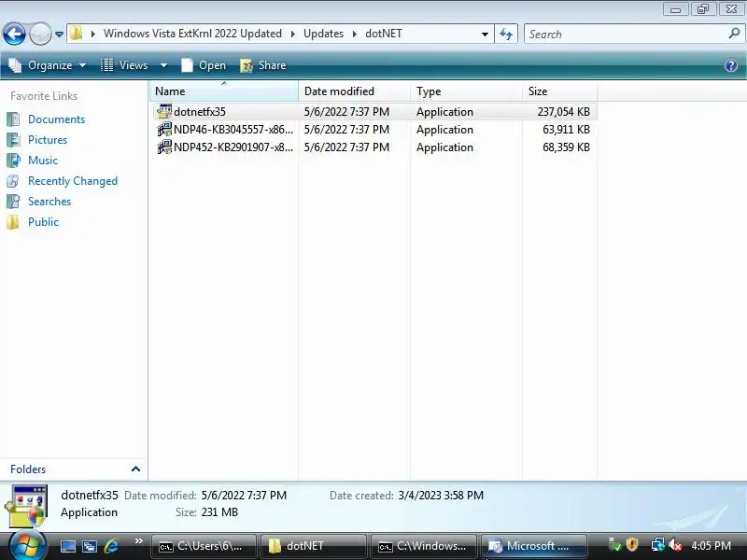Image resolution: width=747 pixels, height=560 pixels.
Task: Click the Recently Changed sidebar icon
Action: [x=13, y=180]
